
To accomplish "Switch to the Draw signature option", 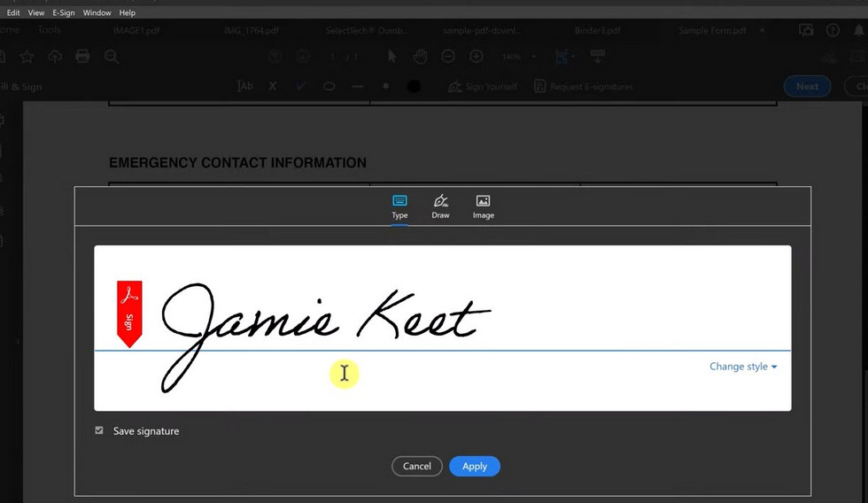I will [440, 205].
